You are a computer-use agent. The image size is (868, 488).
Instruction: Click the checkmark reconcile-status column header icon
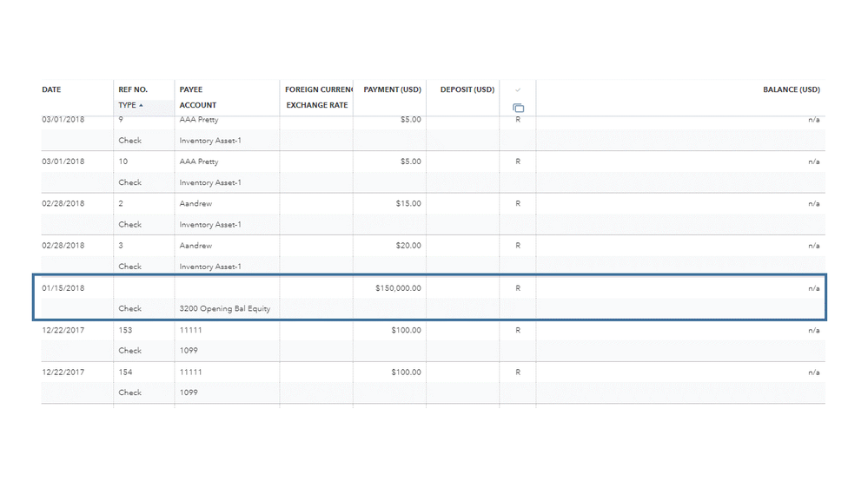click(x=518, y=90)
